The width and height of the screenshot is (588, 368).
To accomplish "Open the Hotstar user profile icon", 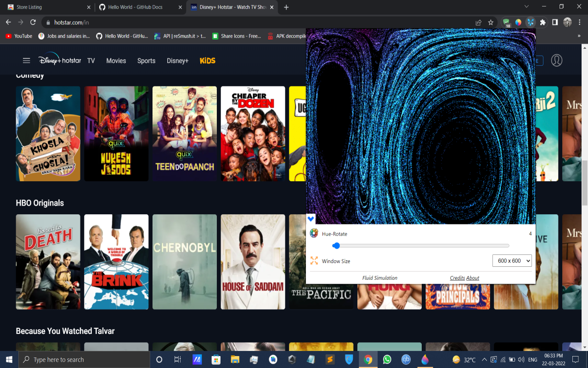I will 557,60.
